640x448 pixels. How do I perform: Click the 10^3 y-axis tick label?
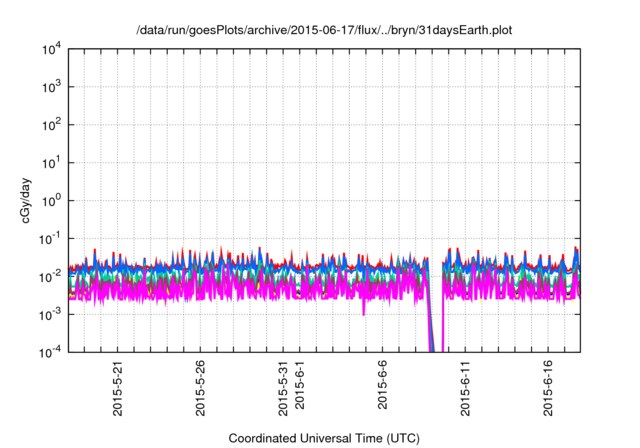52,87
